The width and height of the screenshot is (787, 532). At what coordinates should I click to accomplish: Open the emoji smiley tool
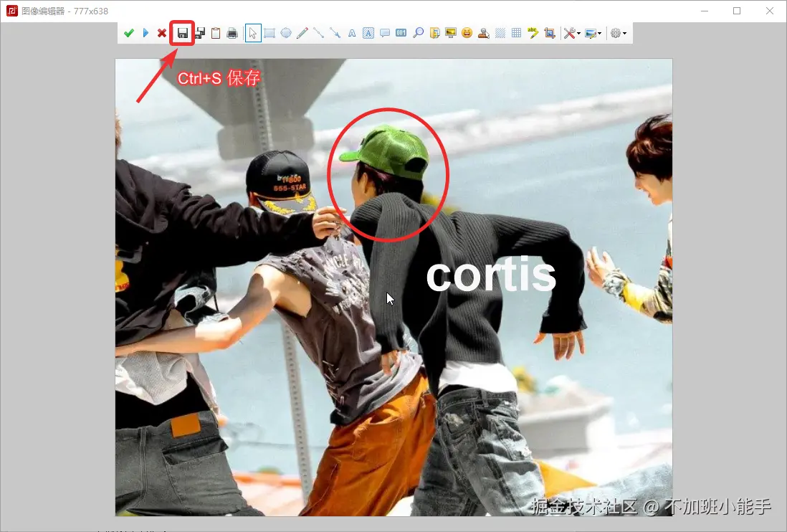(467, 33)
